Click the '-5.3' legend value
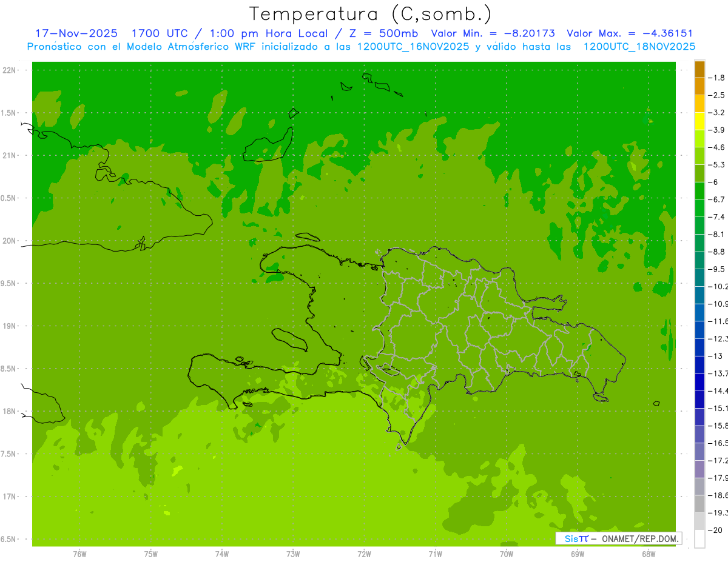728x562 pixels. pyautogui.click(x=717, y=165)
